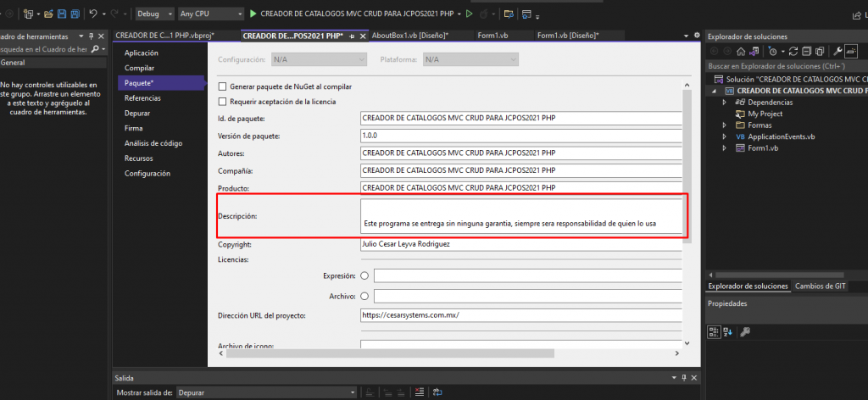Expand the Formas folder node

pos(725,125)
